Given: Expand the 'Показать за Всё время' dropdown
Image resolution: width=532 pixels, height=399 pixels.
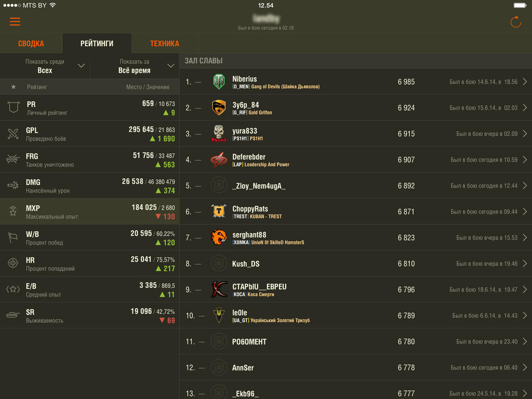Looking at the screenshot, I should (x=135, y=66).
